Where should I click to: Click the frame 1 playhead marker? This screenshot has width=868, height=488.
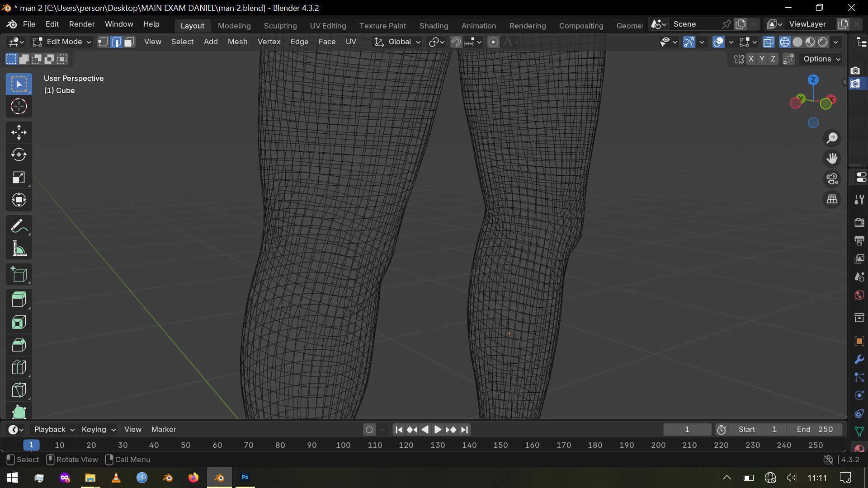31,445
